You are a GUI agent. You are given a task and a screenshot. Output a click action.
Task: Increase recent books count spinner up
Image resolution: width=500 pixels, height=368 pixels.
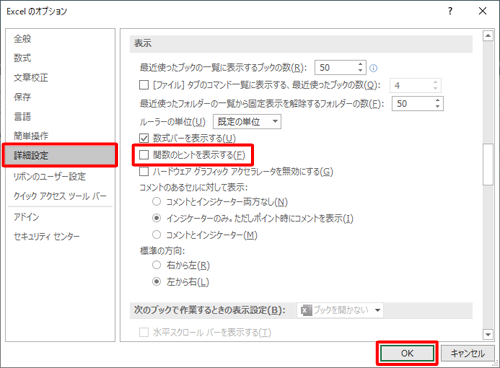point(360,64)
